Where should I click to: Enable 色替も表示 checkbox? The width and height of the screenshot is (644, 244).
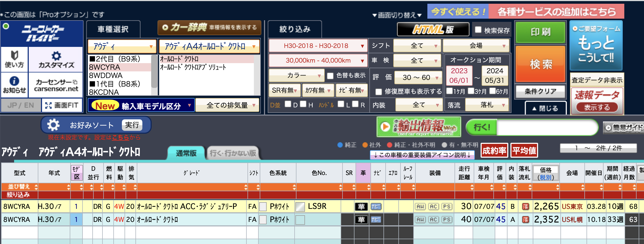(x=330, y=76)
